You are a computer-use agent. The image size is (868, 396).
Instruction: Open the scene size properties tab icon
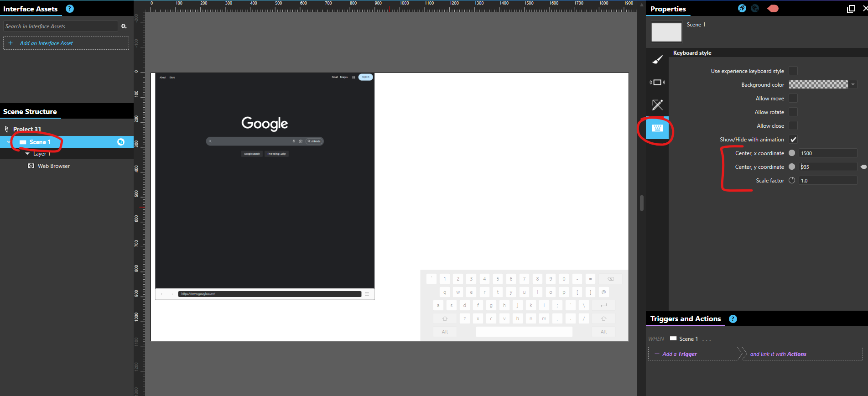657,83
